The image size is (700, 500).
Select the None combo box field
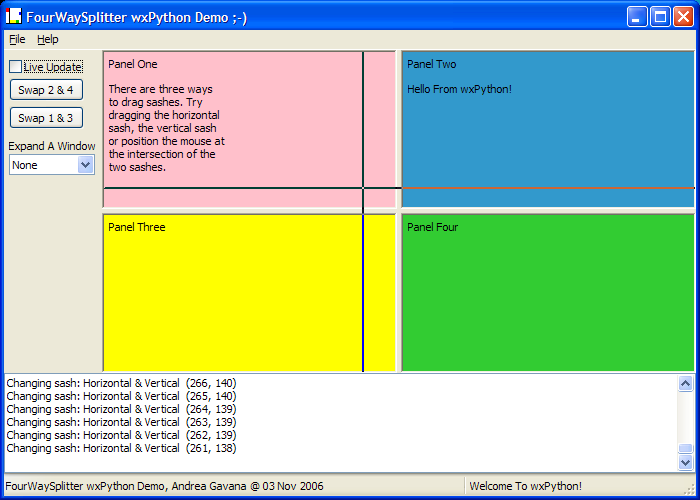pyautogui.click(x=42, y=165)
